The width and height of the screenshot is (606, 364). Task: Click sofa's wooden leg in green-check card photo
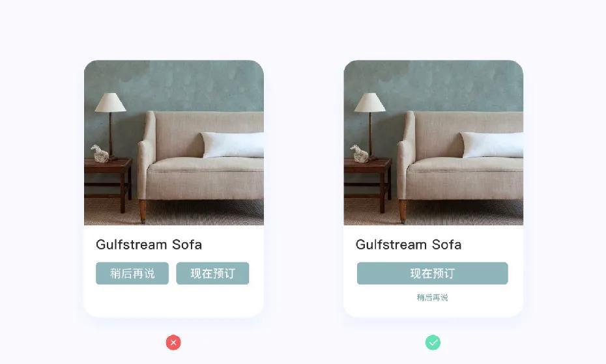402,211
